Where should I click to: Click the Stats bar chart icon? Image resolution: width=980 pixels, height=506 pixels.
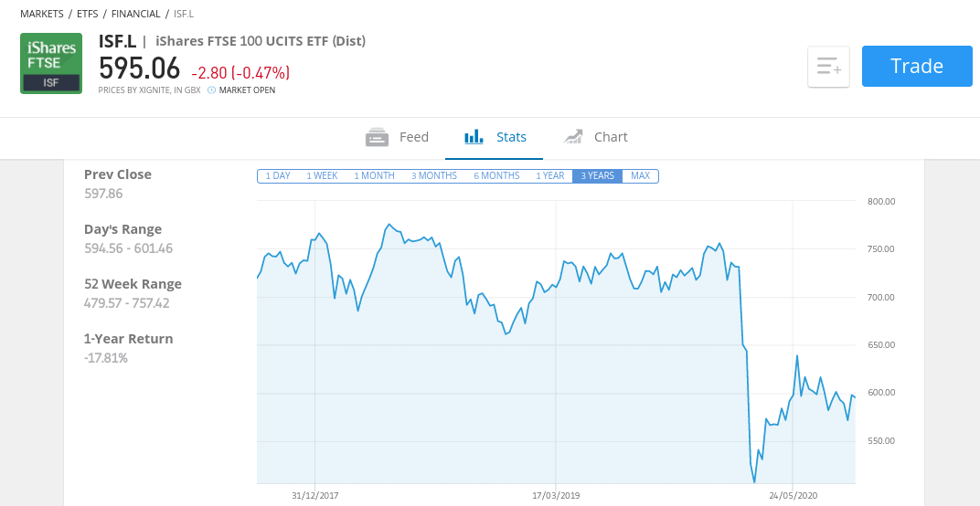pos(474,137)
